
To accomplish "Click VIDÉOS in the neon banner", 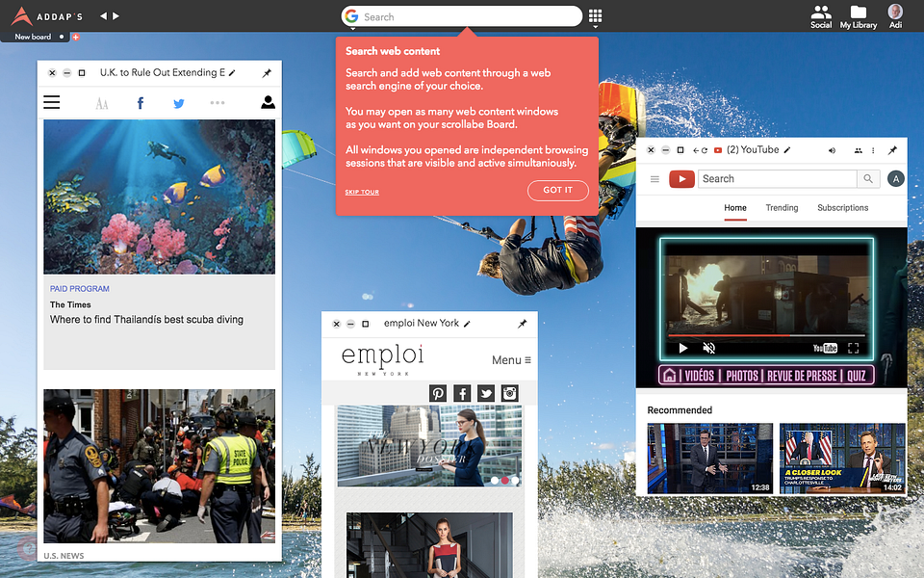I will tap(700, 377).
